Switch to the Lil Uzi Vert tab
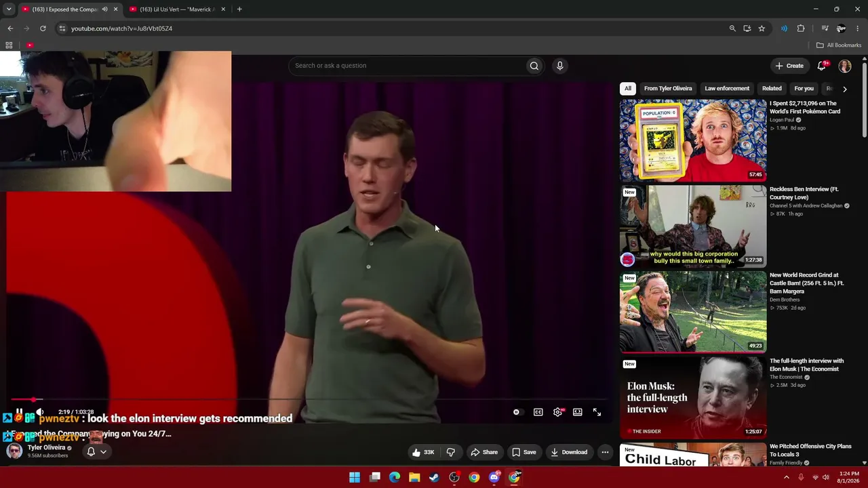The width and height of the screenshot is (868, 488). tap(178, 9)
